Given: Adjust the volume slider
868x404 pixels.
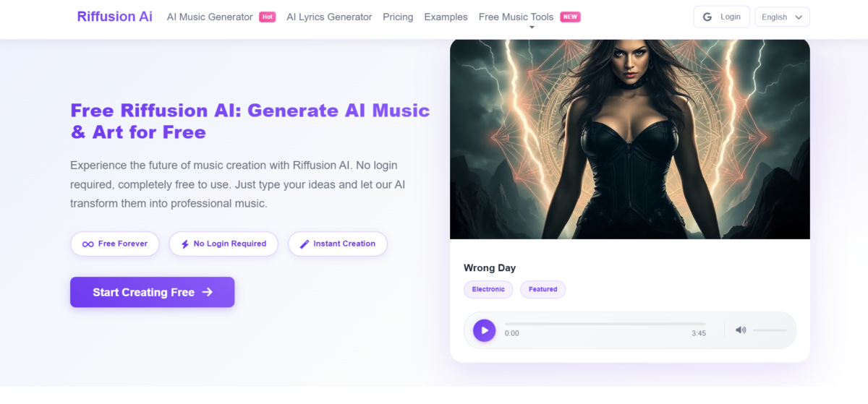Looking at the screenshot, I should [x=770, y=330].
